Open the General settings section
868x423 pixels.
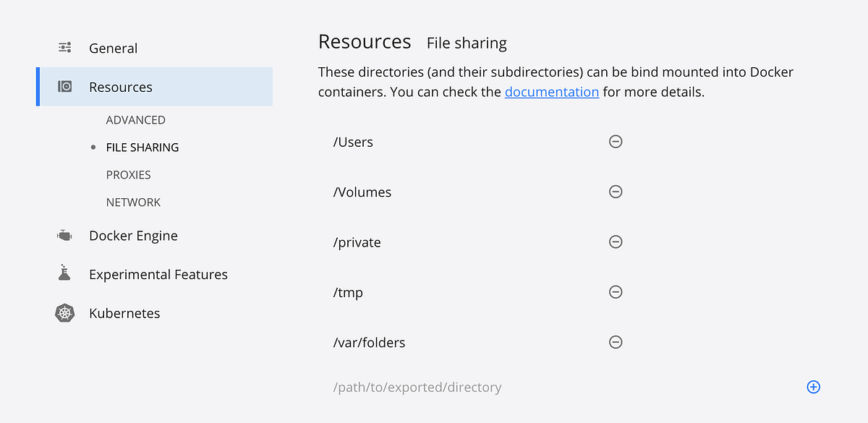click(x=113, y=48)
